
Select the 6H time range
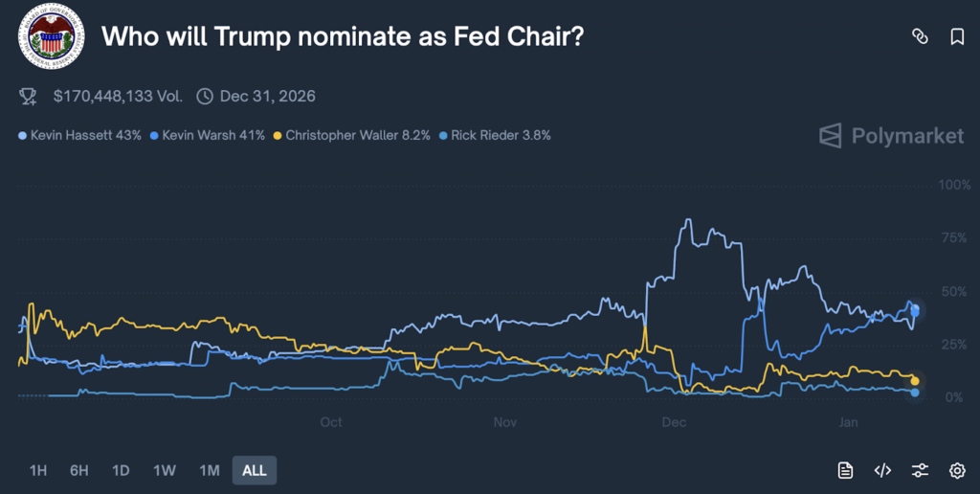79,470
